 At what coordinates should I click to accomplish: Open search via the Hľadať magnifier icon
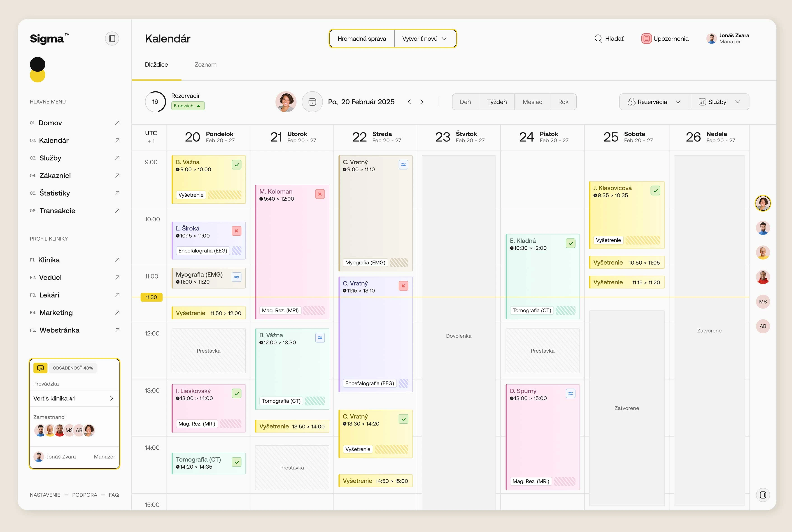(x=598, y=38)
